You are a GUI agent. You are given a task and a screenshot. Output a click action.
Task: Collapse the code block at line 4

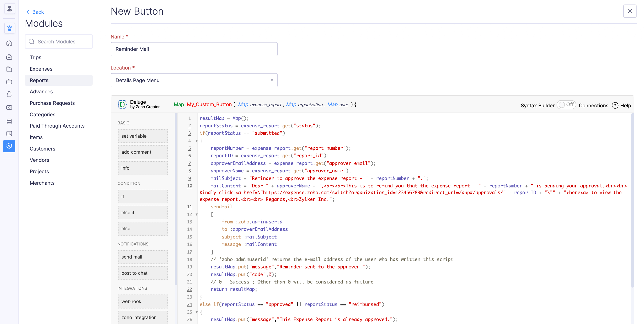(196, 141)
